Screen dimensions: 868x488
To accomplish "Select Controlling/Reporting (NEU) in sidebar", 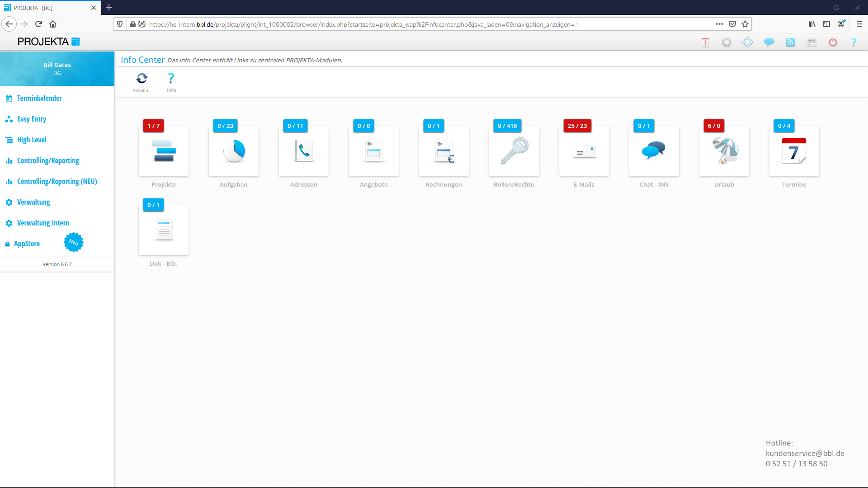I will [x=57, y=181].
